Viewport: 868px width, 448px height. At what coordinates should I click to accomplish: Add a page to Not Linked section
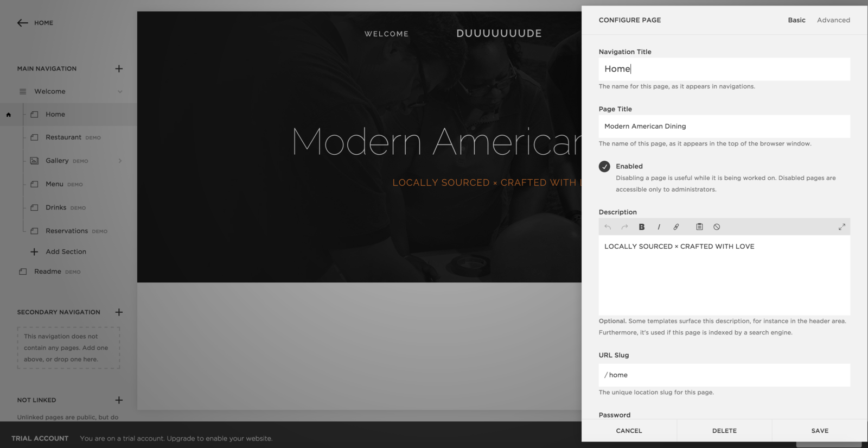click(x=119, y=400)
